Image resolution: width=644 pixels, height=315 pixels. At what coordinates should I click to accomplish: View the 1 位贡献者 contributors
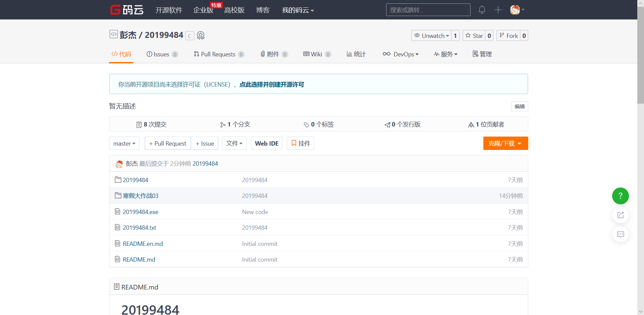(x=486, y=124)
